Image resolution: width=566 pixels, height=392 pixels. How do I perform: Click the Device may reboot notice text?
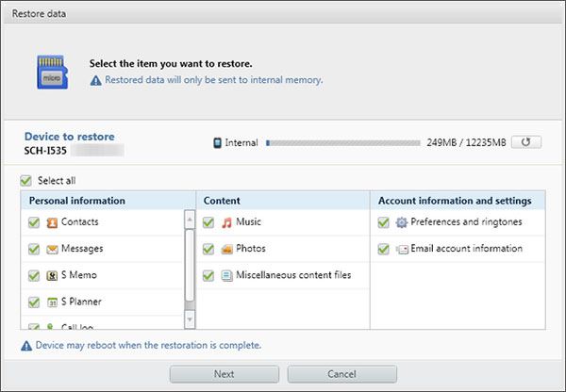tap(148, 345)
